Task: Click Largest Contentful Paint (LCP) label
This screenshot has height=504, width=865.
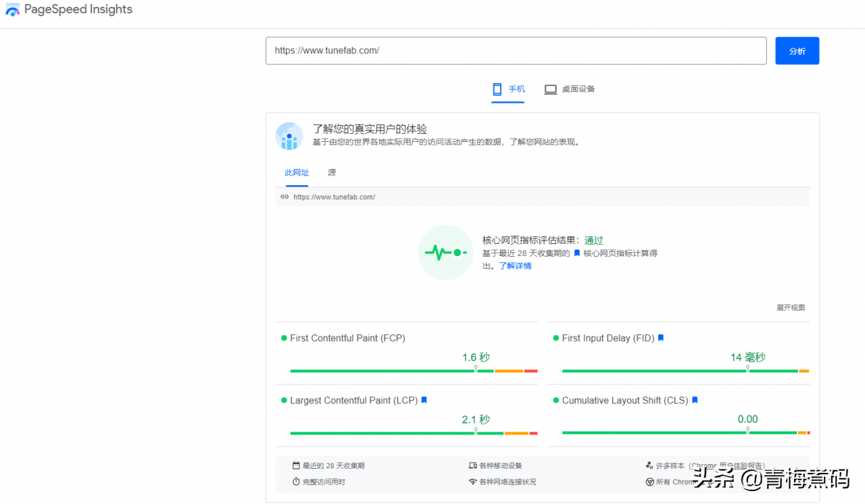Action: (353, 401)
